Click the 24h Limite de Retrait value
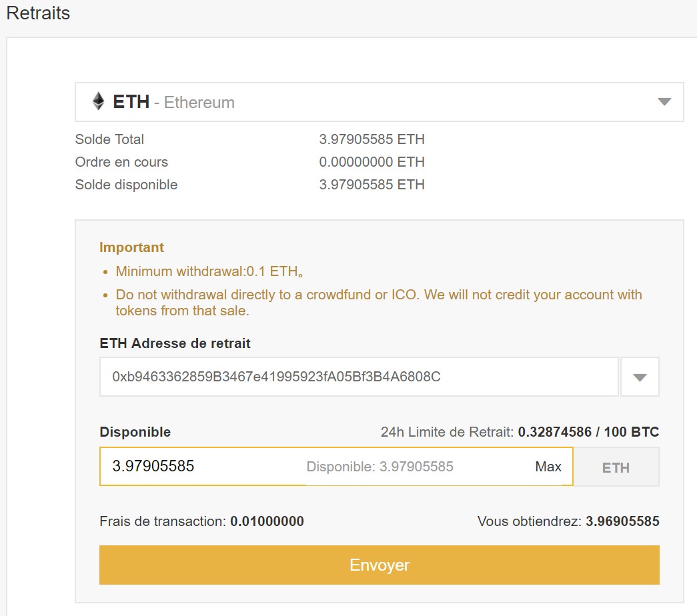This screenshot has width=697, height=616. tap(588, 432)
